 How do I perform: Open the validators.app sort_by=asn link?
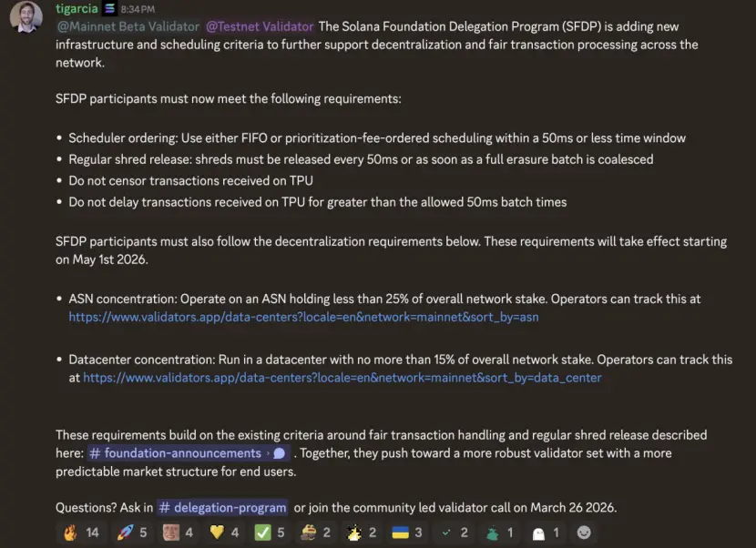click(x=303, y=318)
